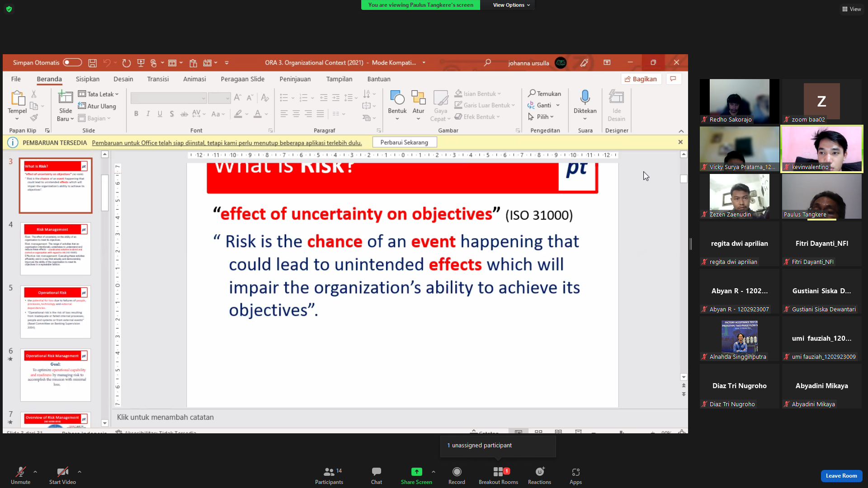Open the Bentuk shapes gallery
The width and height of the screenshot is (868, 488).
pyautogui.click(x=397, y=105)
